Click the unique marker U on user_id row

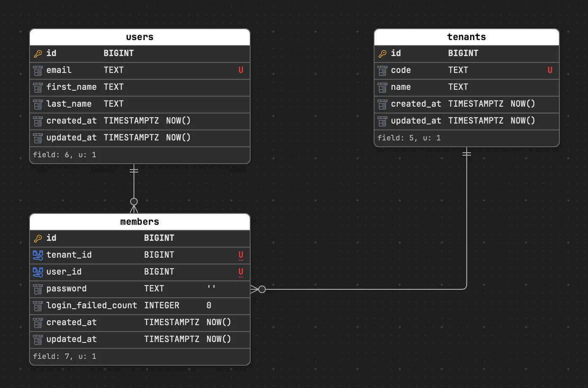coord(241,272)
